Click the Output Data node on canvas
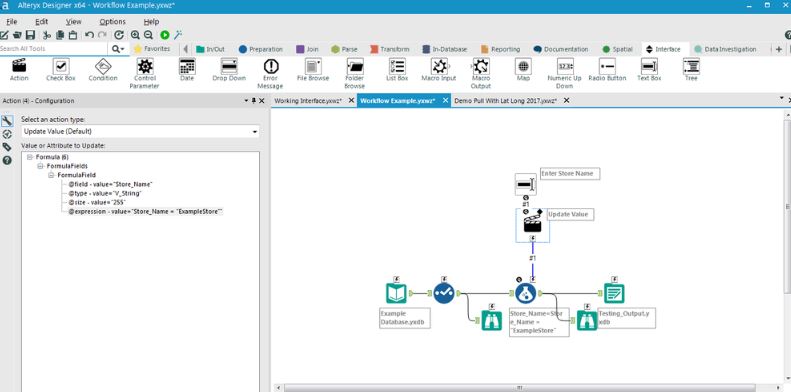 pos(614,293)
